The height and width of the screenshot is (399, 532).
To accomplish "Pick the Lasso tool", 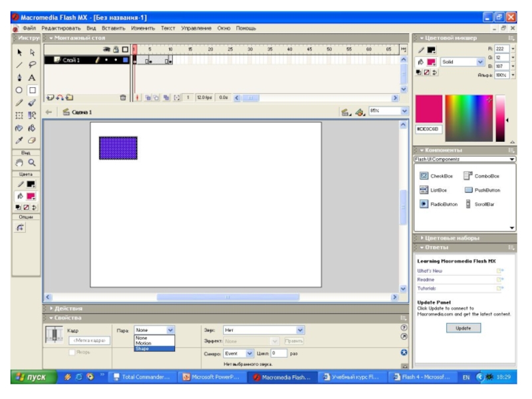I will pos(32,65).
